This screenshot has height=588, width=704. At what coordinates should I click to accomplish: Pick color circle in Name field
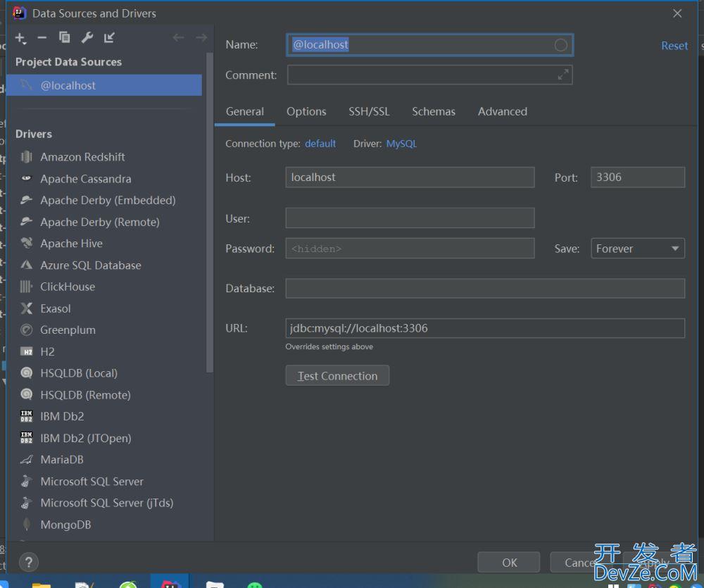click(561, 45)
